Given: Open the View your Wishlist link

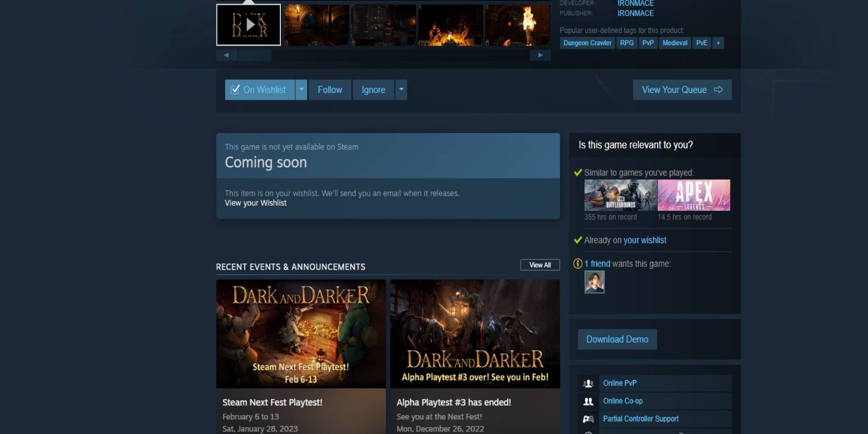Looking at the screenshot, I should point(256,203).
